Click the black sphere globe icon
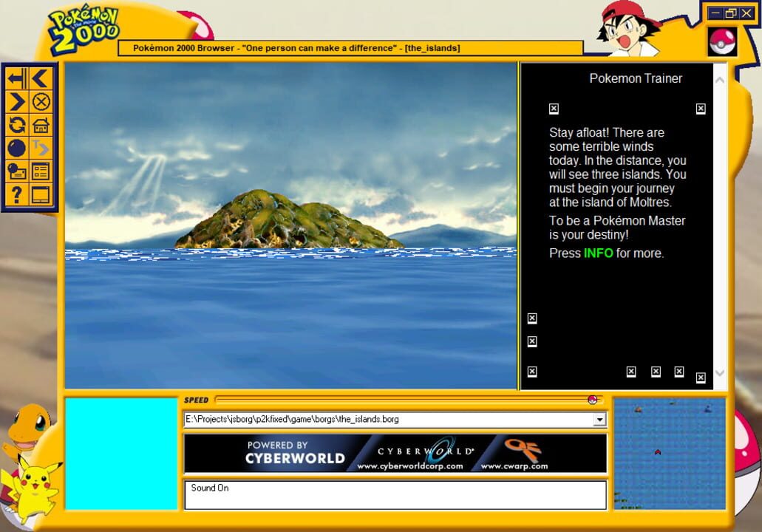Viewport: 762px width, 532px height. click(x=18, y=148)
